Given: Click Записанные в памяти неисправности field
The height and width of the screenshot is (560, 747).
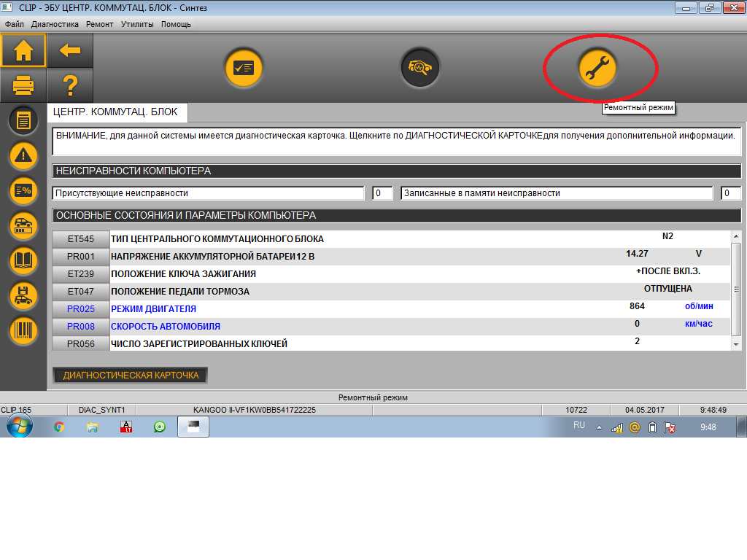Looking at the screenshot, I should coord(557,193).
